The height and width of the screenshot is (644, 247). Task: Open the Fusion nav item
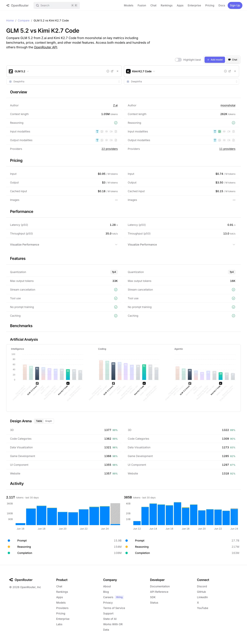click(142, 5)
